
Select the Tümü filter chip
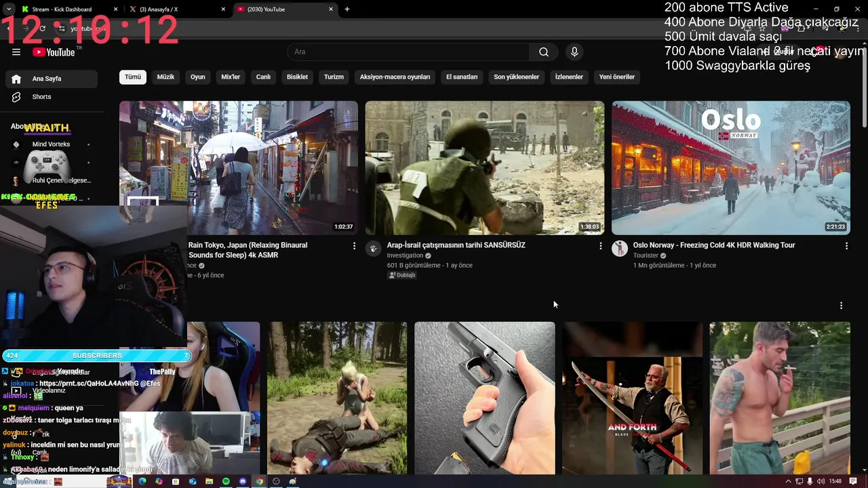point(133,77)
